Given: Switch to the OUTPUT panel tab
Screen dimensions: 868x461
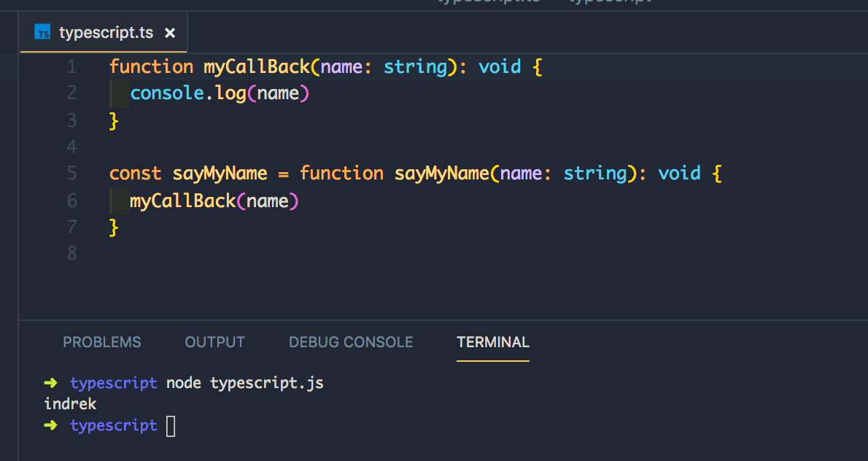Looking at the screenshot, I should point(214,342).
